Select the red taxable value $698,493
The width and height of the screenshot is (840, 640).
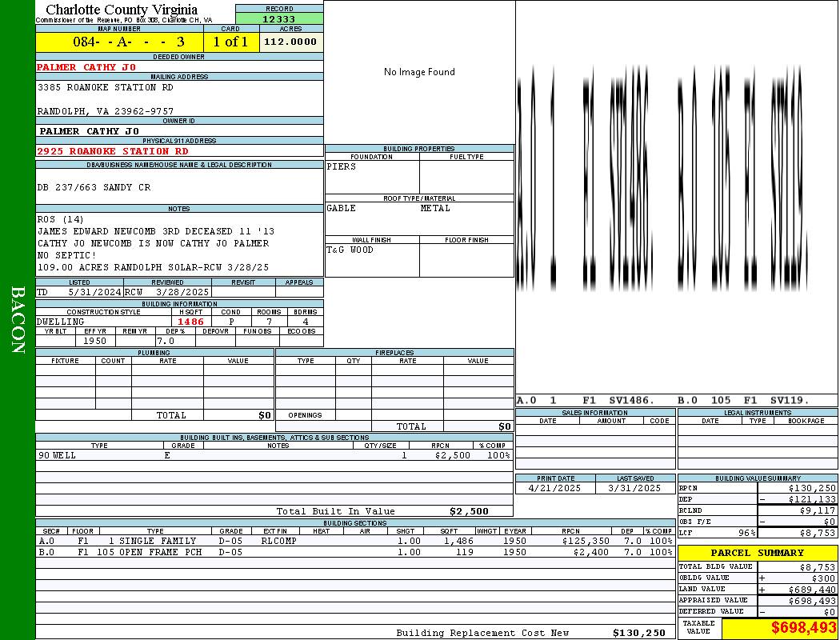point(803,628)
